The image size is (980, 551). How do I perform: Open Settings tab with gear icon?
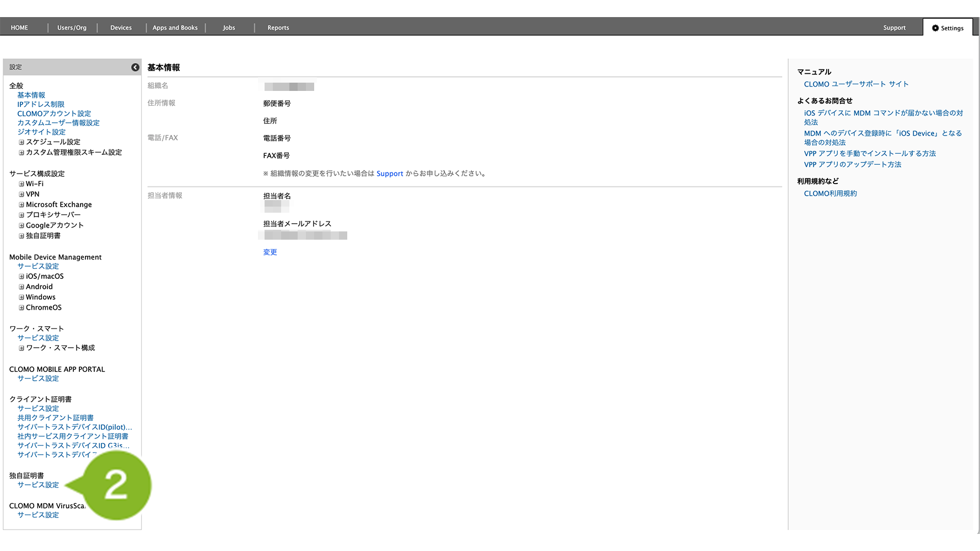pos(947,28)
